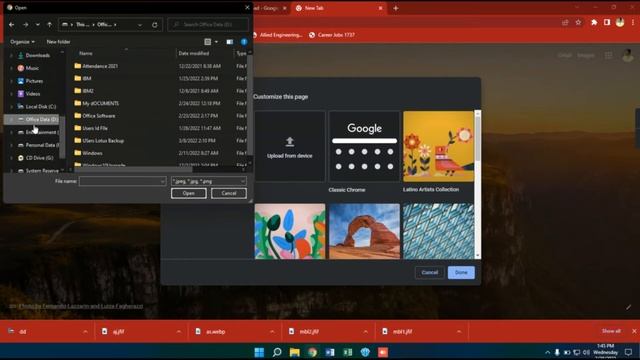Open Chrome three-dot menu

633,23
